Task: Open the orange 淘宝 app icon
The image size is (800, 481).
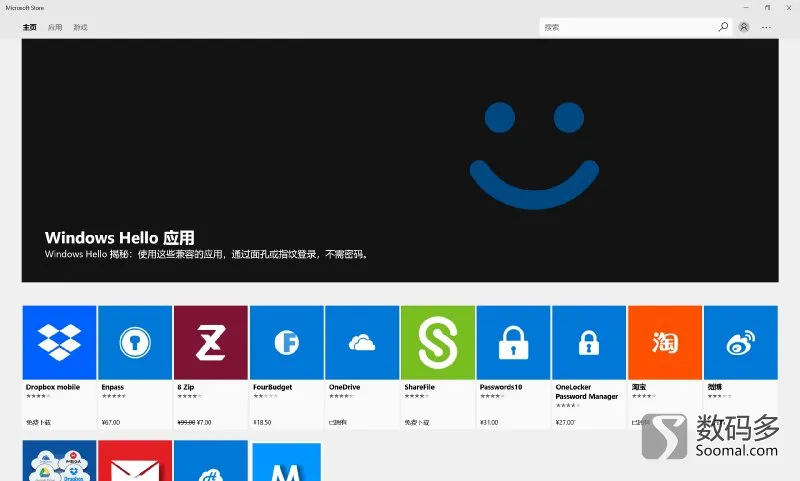Action: [x=665, y=342]
